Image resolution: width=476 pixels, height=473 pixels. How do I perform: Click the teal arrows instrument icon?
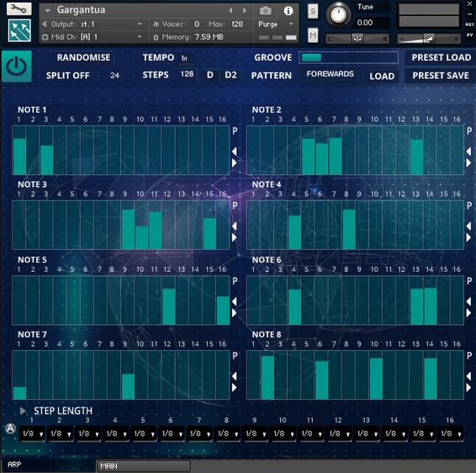point(19,30)
